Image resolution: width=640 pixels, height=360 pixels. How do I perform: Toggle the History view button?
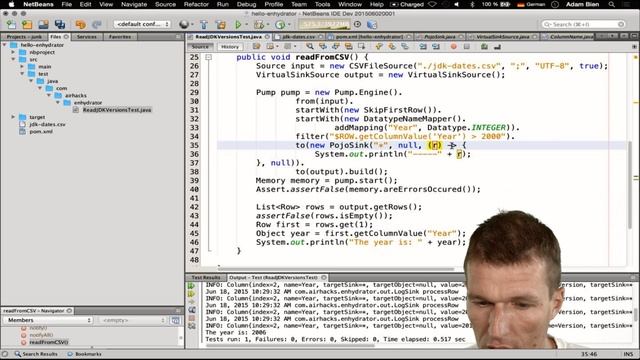[x=230, y=47]
